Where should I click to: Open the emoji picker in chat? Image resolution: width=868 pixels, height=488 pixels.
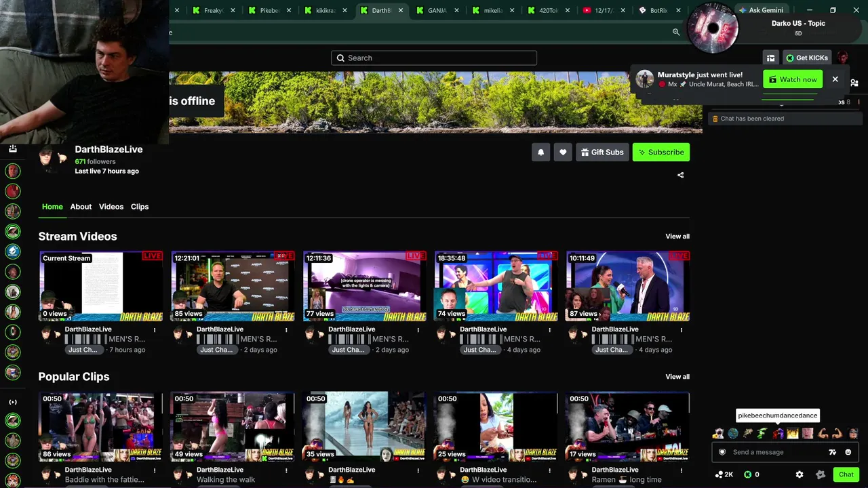(x=848, y=452)
